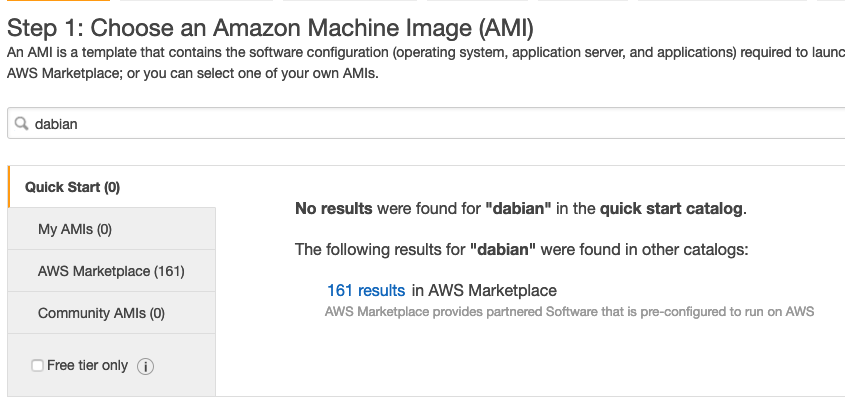The image size is (845, 410).
Task: Click "in AWS Marketplace" text beside results link
Action: pos(484,290)
